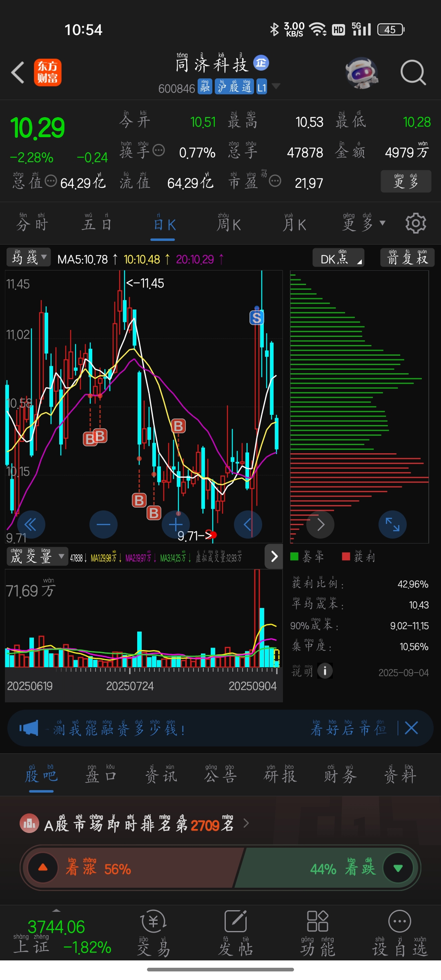
Task: Open the 更多 quote details button
Action: pos(406,181)
